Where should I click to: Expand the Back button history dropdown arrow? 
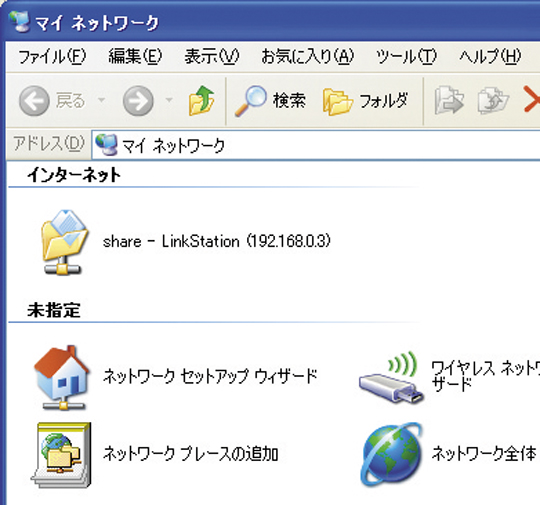[101, 100]
